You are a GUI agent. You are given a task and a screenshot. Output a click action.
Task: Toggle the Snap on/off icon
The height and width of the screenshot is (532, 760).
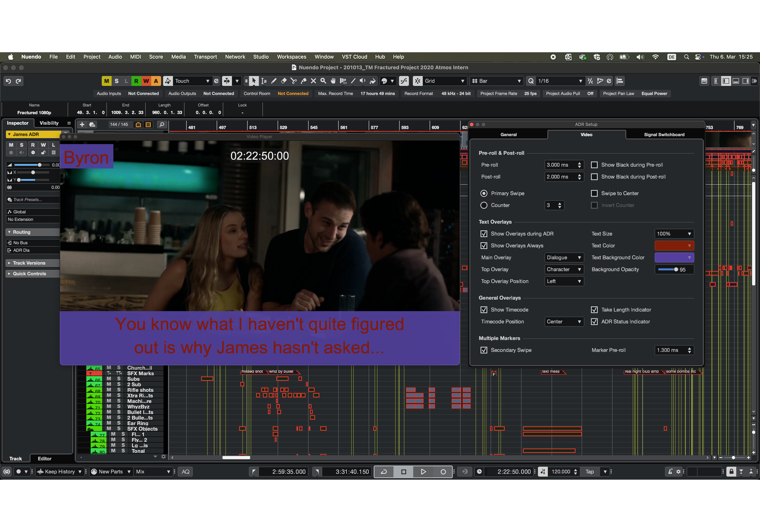[418, 81]
